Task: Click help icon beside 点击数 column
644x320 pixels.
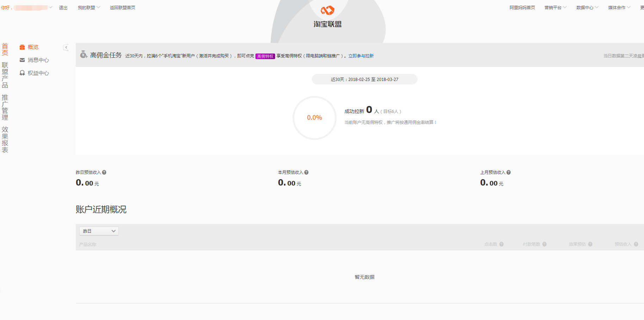Action: coord(502,244)
